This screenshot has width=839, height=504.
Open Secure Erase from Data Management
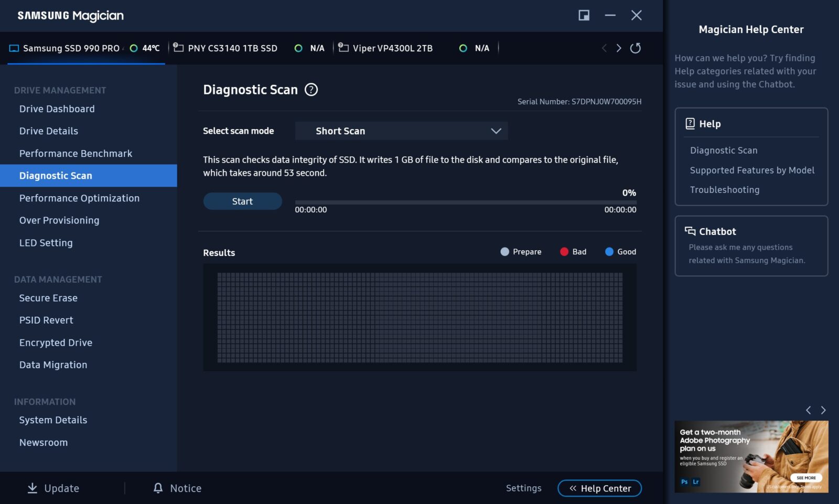click(48, 298)
